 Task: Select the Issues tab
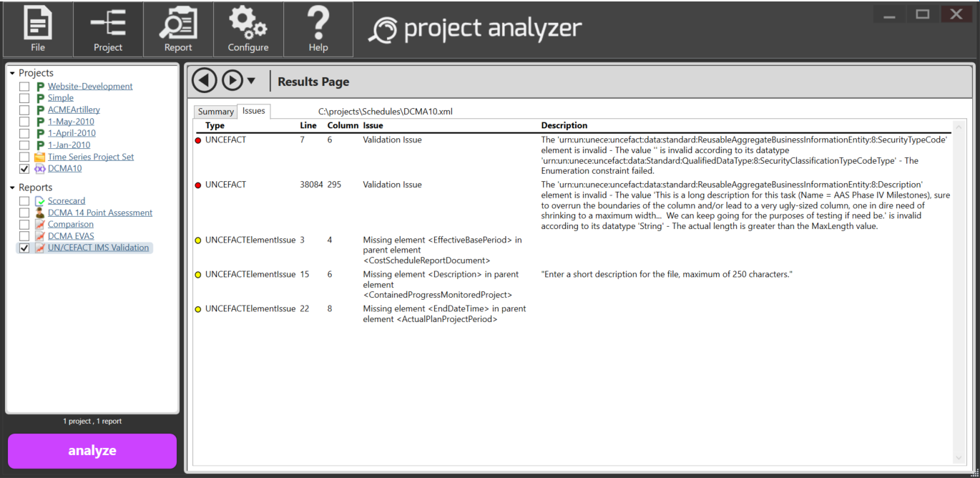coord(253,111)
